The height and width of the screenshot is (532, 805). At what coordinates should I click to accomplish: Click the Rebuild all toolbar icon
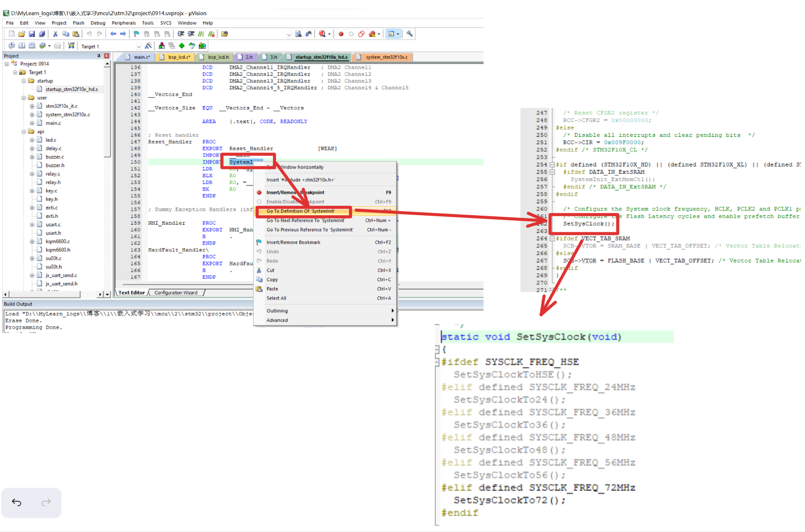click(x=32, y=46)
